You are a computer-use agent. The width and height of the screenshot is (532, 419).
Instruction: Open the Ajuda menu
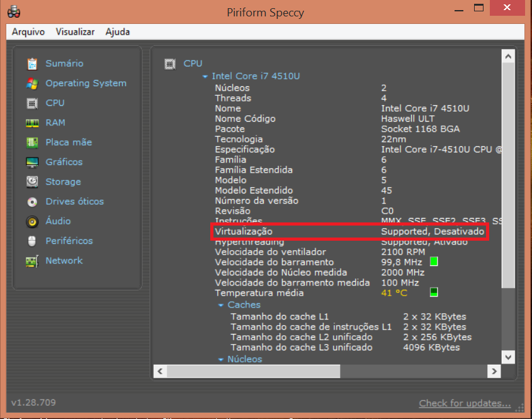coord(117,32)
